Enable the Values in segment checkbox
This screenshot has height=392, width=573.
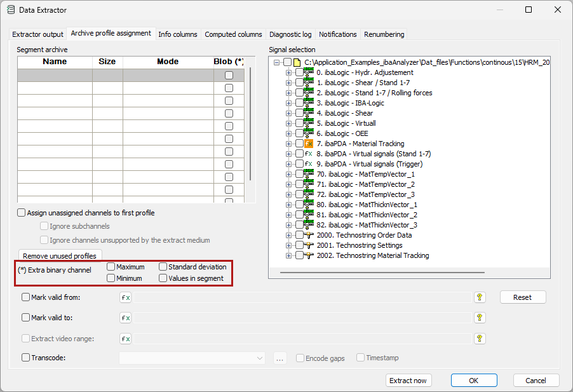tap(163, 278)
